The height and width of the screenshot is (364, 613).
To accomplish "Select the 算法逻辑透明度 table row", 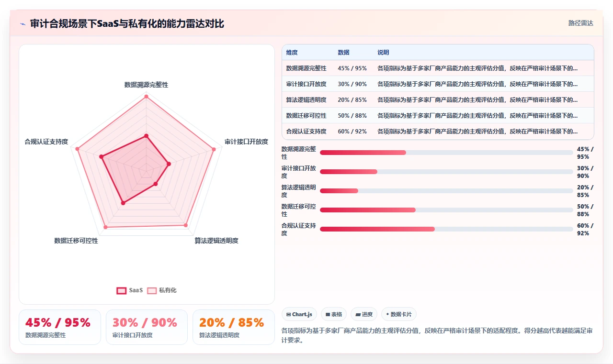I will (438, 100).
